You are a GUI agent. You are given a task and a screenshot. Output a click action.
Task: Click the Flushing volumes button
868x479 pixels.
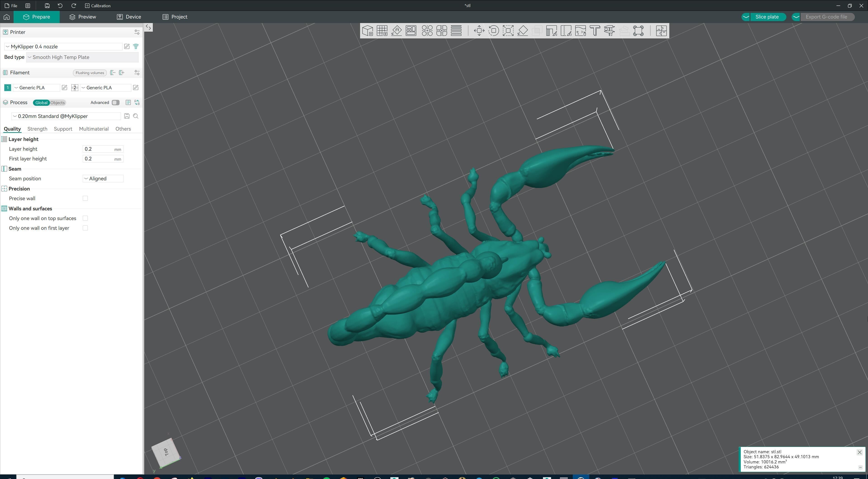90,73
